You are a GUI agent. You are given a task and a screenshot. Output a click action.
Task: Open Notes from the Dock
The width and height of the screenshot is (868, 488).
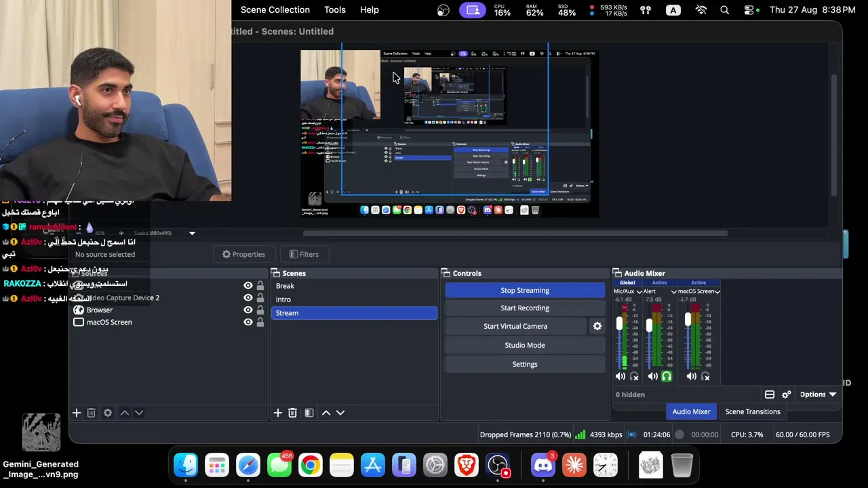point(342,466)
